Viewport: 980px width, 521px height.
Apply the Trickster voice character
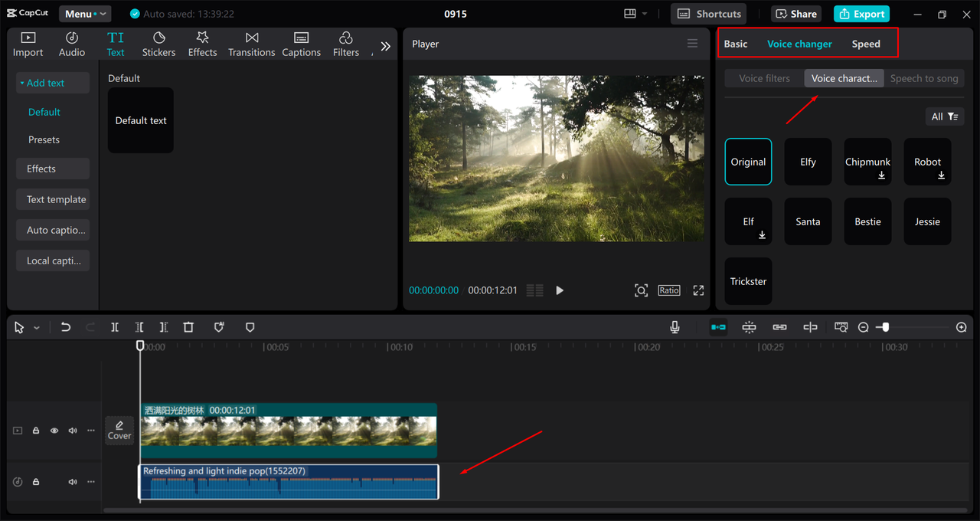coord(748,281)
